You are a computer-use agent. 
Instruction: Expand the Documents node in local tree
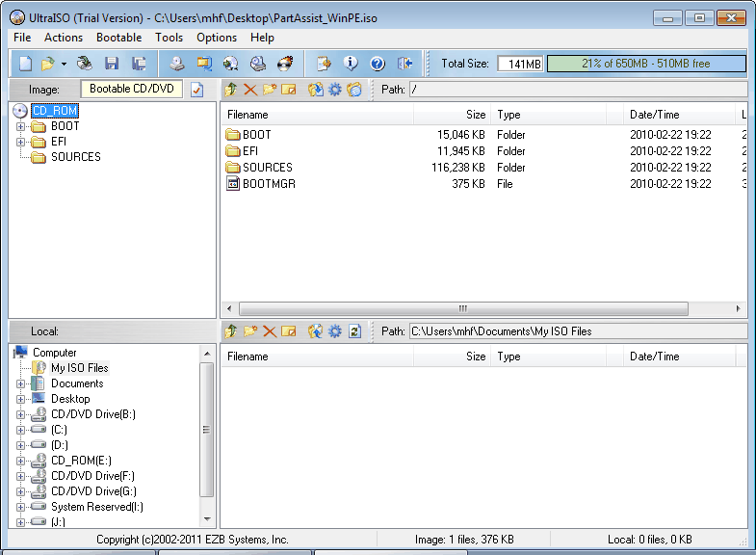(x=21, y=383)
